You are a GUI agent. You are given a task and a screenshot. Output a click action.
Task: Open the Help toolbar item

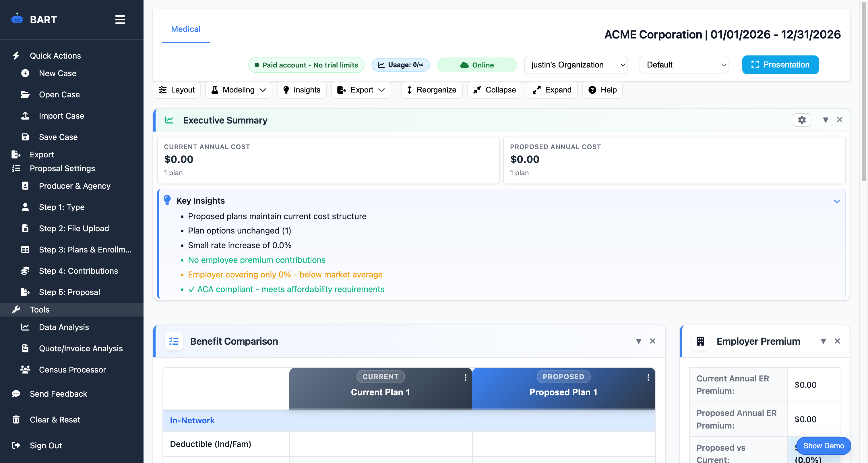(602, 90)
